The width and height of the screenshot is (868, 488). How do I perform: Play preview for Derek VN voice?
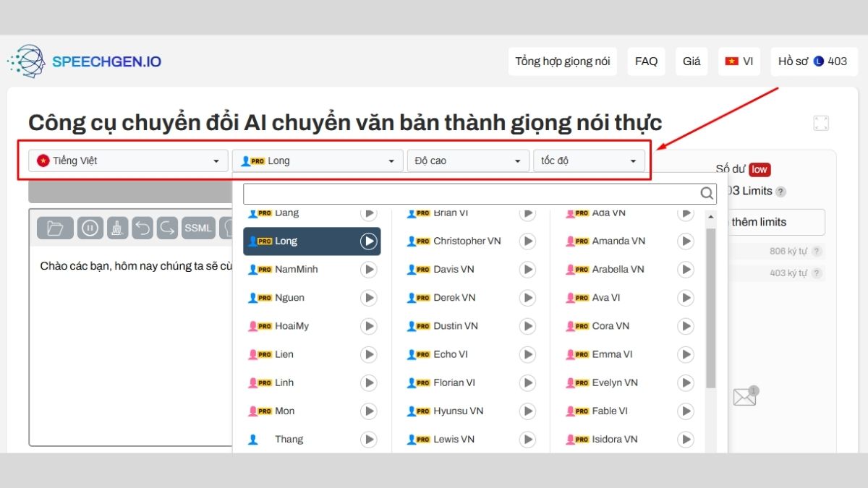(x=527, y=297)
